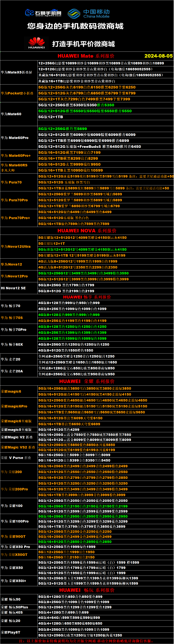This screenshot has width=174, height=644.
Task: Select the 华为 Mate60RS model label
Action: pyautogui.click(x=14, y=165)
